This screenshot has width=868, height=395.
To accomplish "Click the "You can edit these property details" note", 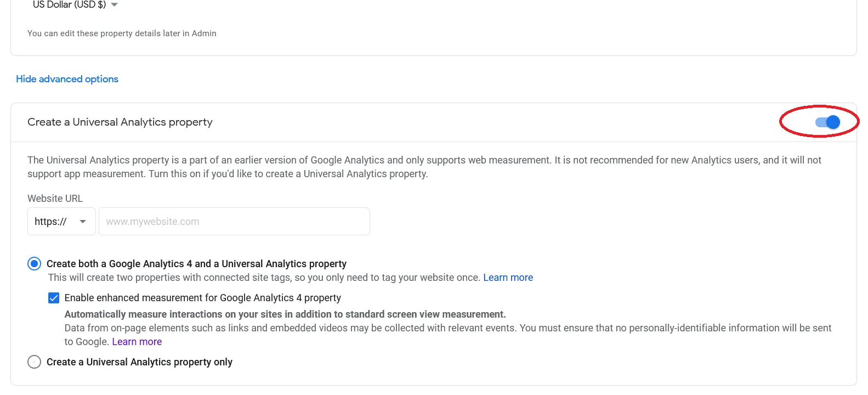I will (x=122, y=33).
